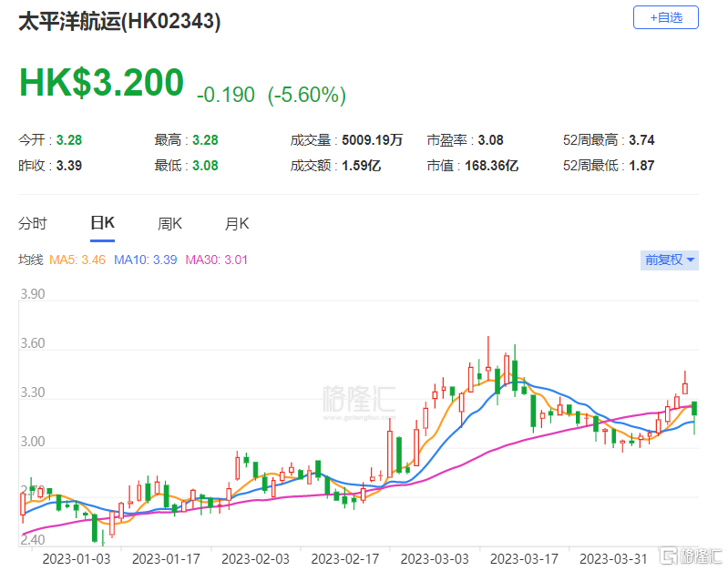This screenshot has width=728, height=571.
Task: Click the 2023-02-17 date axis label
Action: pos(345,559)
